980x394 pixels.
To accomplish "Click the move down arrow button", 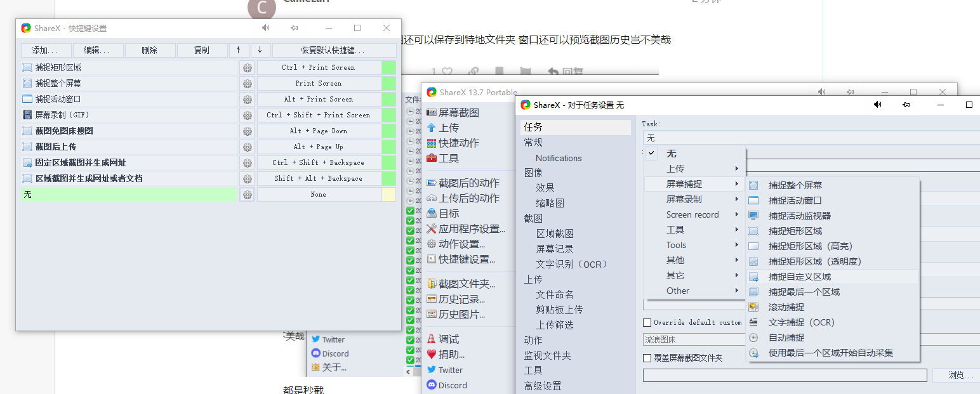I will (x=260, y=51).
